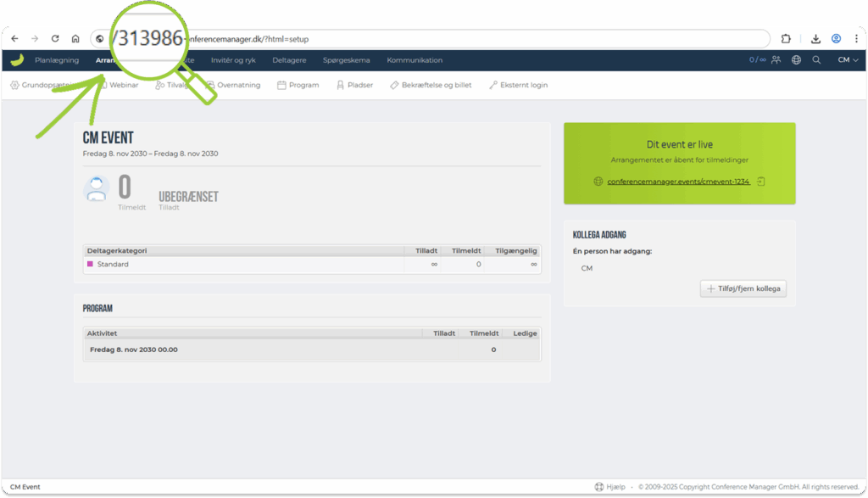
Task: Switch to the Program tab
Action: [298, 85]
